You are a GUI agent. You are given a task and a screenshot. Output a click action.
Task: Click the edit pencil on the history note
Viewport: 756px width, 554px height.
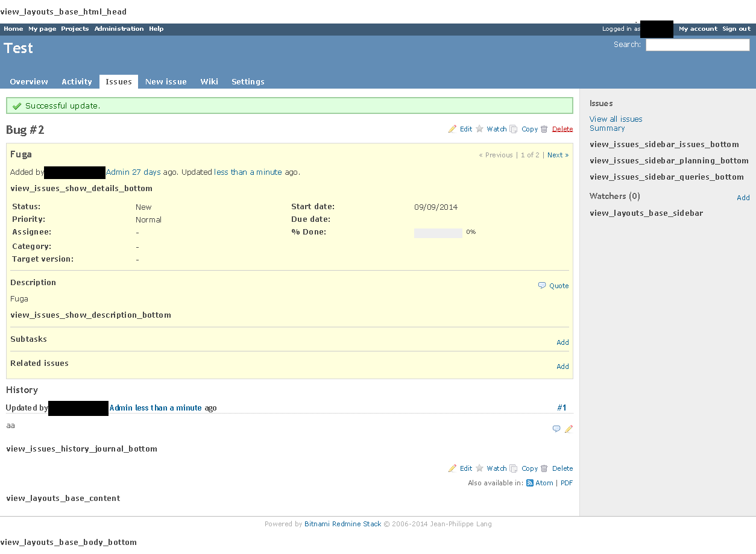tap(568, 429)
